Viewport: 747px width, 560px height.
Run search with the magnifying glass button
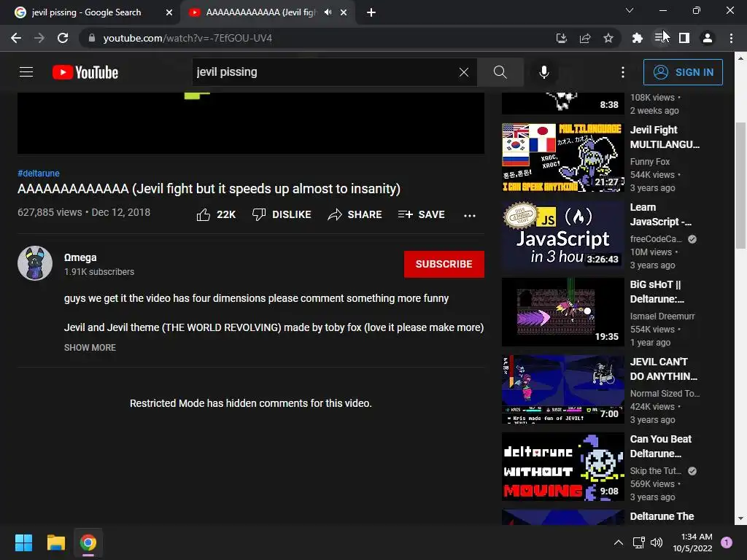coord(500,72)
